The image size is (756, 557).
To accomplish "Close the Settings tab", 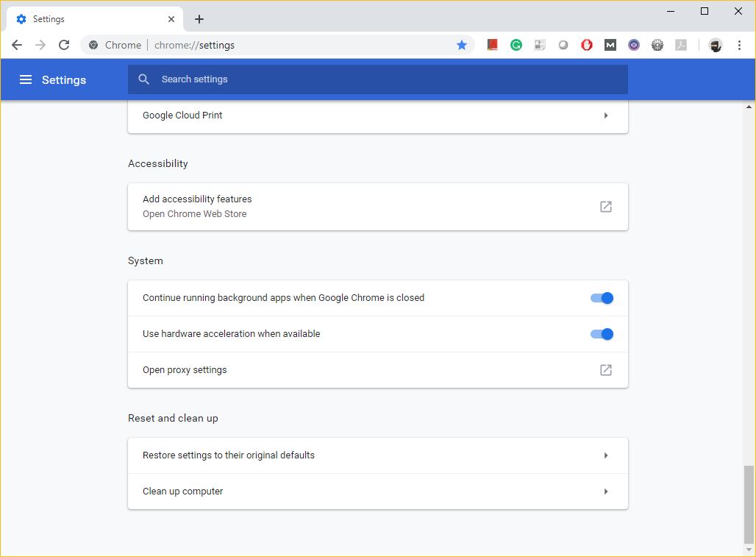I will 171,19.
